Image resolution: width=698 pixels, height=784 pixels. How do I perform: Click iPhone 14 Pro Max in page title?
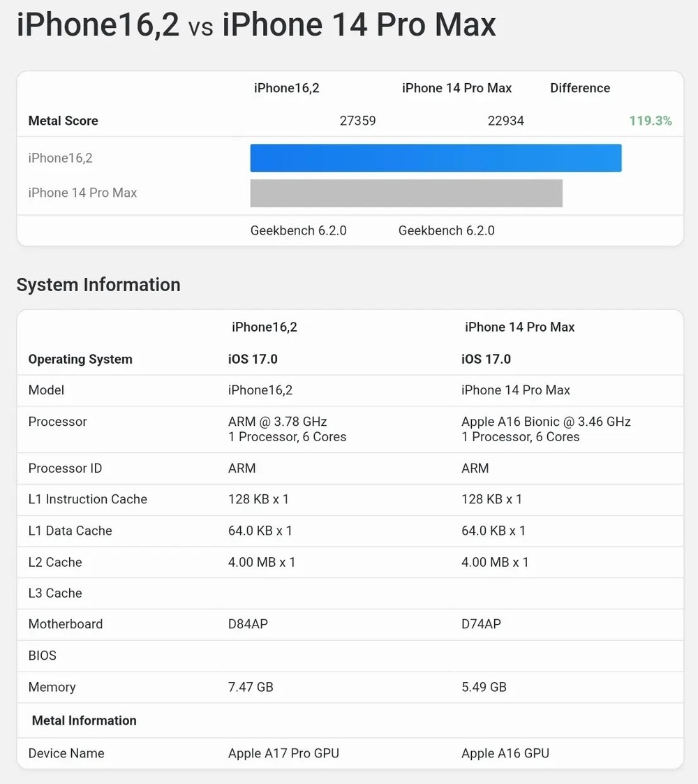click(x=359, y=25)
